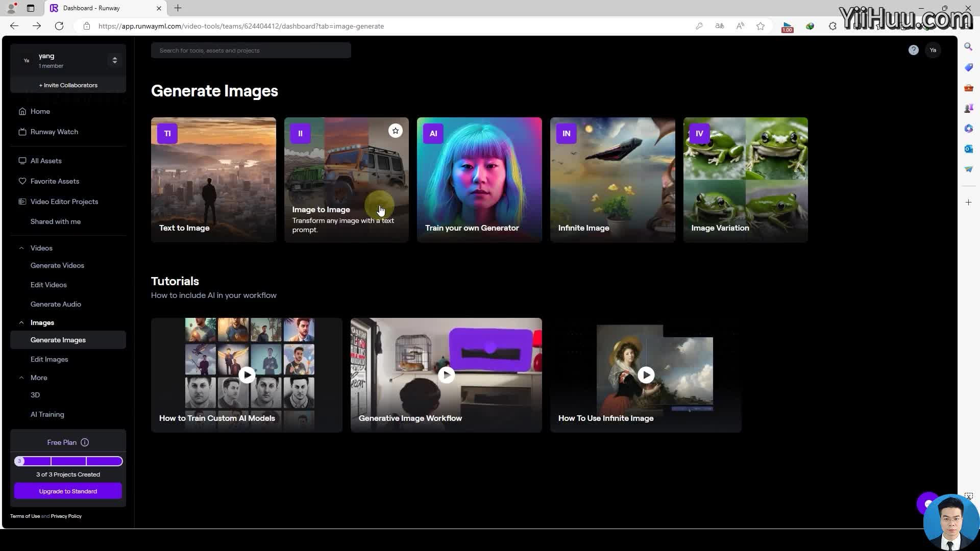Click the Home icon in sidebar
The image size is (980, 551).
(x=22, y=111)
